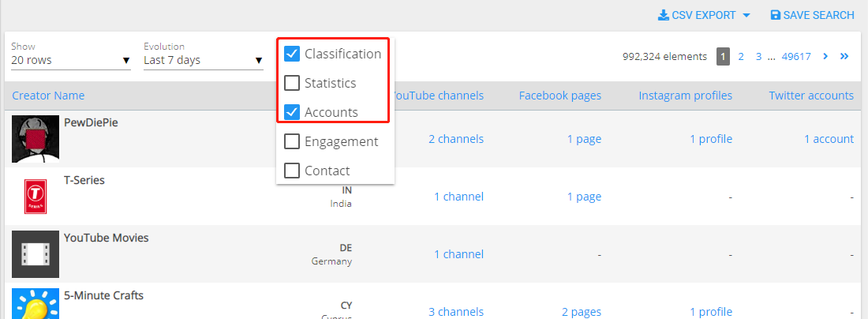Open PewDiePie's 1 page Facebook link

click(x=584, y=139)
